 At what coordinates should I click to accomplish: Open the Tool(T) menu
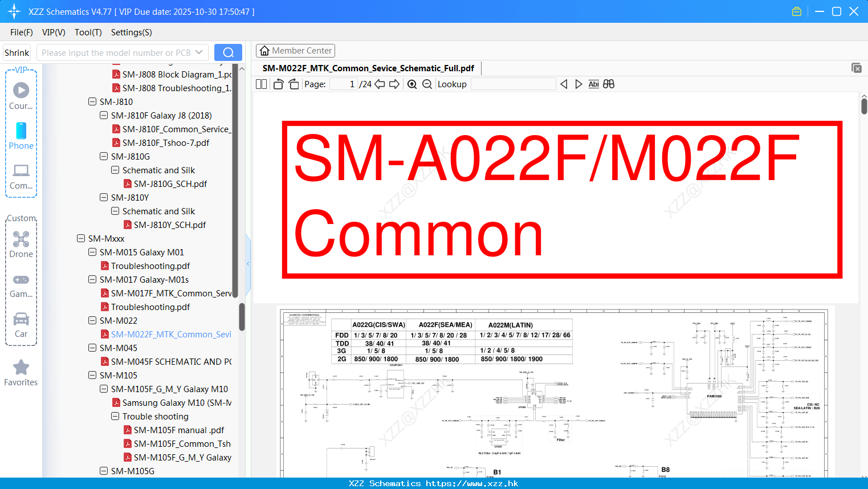point(88,32)
